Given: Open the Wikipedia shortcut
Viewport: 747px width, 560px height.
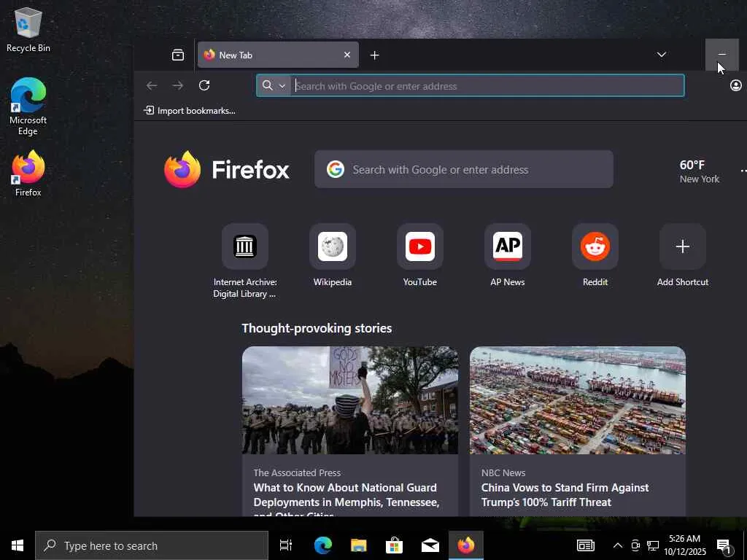Looking at the screenshot, I should pyautogui.click(x=333, y=255).
